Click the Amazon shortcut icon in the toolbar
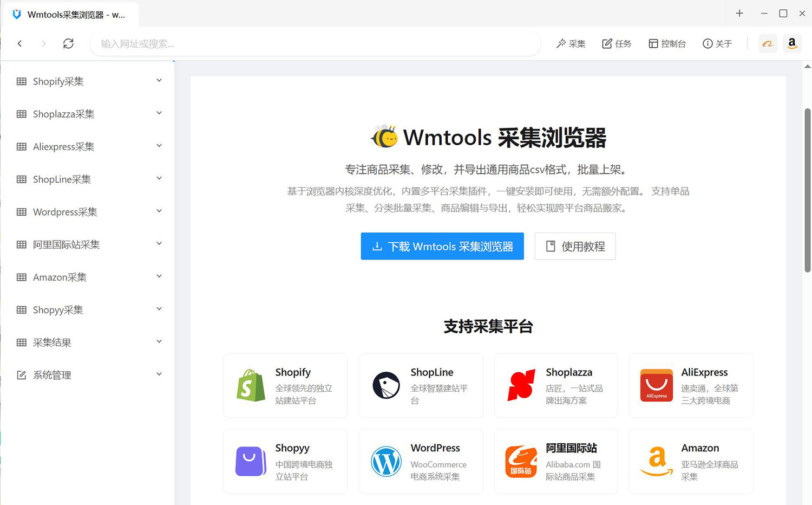 tap(792, 43)
